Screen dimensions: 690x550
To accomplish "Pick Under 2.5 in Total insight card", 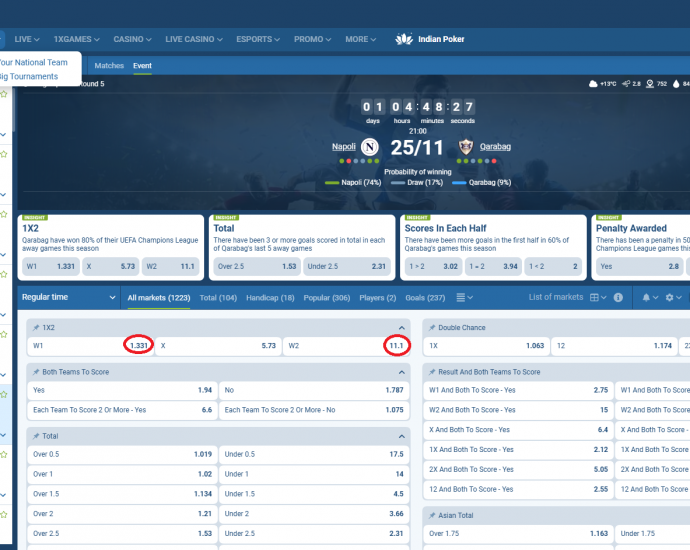I will click(347, 267).
